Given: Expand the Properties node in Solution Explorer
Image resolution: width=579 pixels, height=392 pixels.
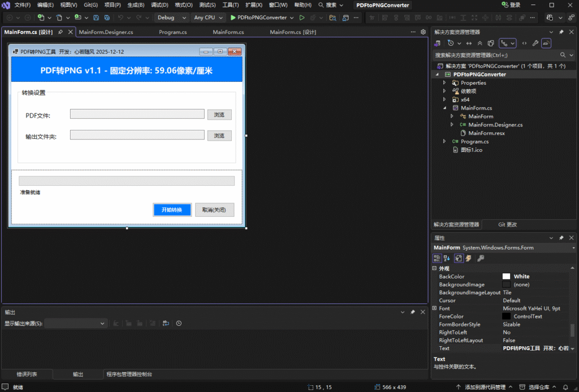Looking at the screenshot, I should pos(444,83).
